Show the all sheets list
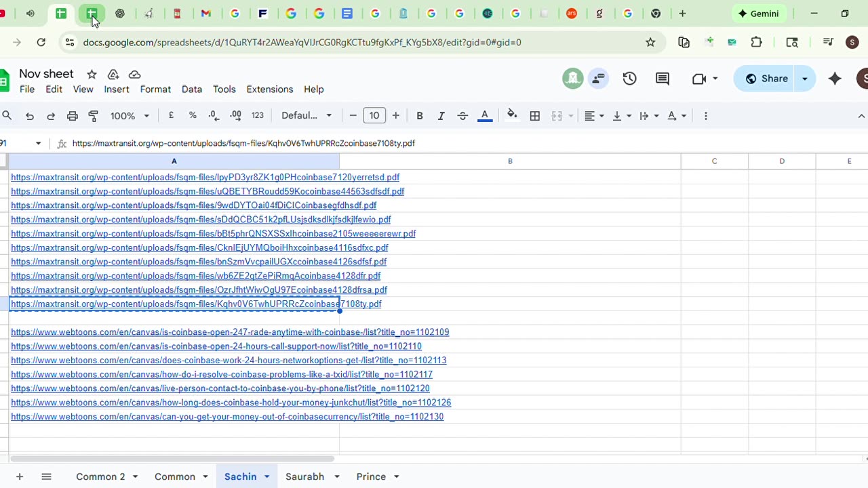The width and height of the screenshot is (868, 488). (46, 476)
